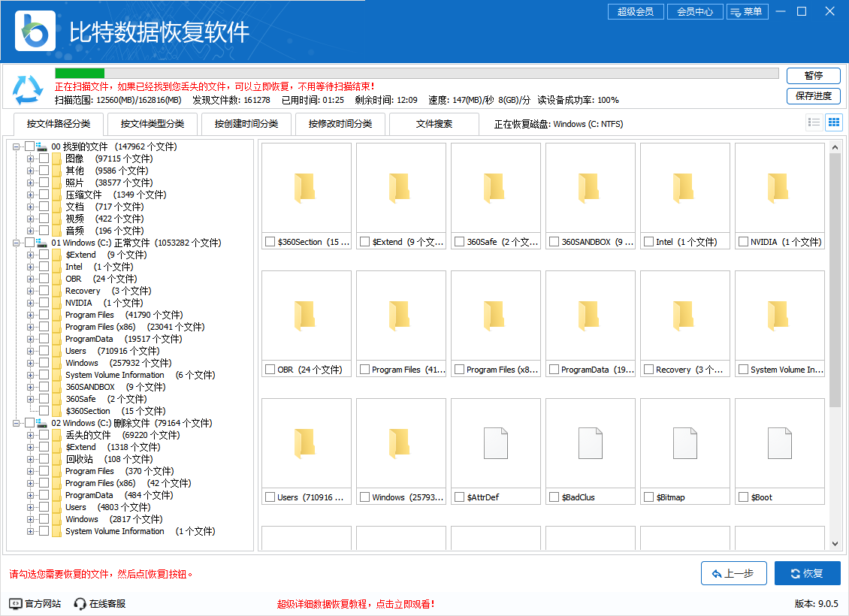Click the 恢复 recover button
This screenshot has height=616, width=849.
pos(807,573)
